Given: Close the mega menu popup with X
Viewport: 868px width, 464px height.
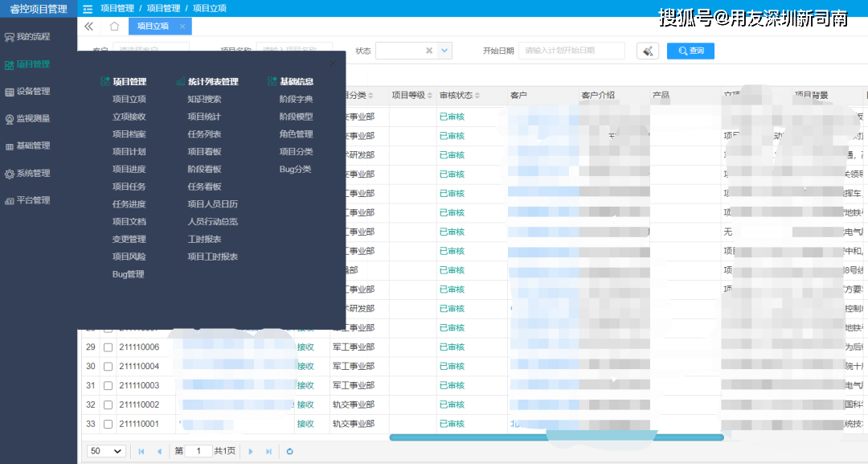Looking at the screenshot, I should point(334,63).
